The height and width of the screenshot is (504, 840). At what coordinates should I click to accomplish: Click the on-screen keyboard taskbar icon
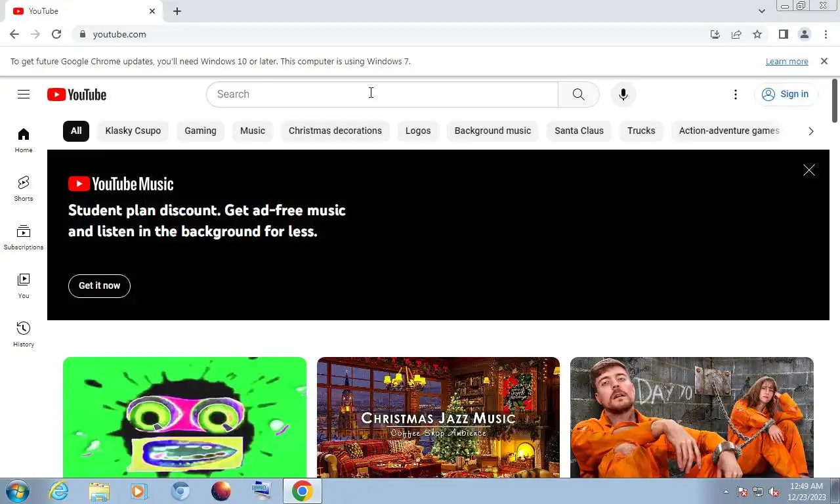(x=261, y=491)
